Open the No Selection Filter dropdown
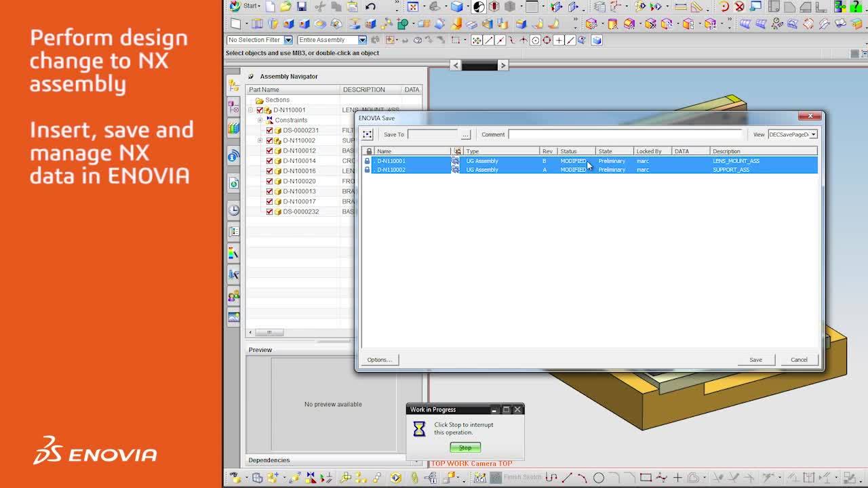The width and height of the screenshot is (868, 488). [260, 40]
